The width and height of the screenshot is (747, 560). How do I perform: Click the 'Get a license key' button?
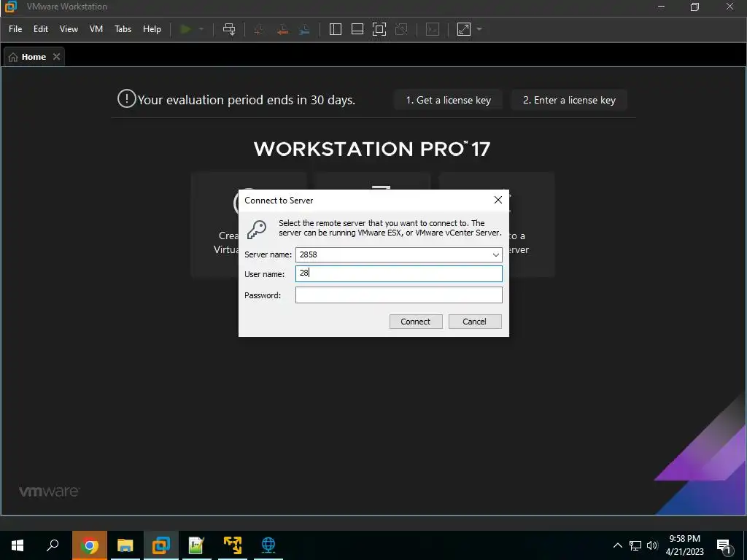click(x=449, y=100)
